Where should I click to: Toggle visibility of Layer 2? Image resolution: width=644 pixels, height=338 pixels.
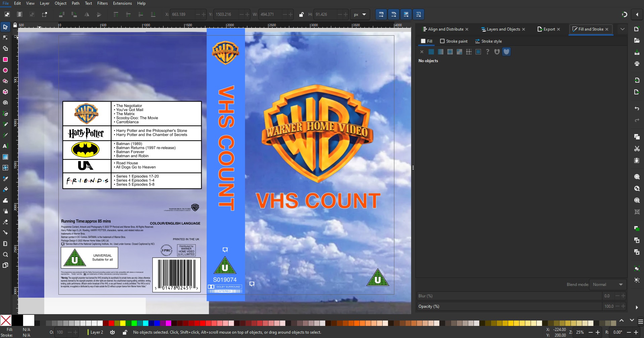[x=112, y=332]
